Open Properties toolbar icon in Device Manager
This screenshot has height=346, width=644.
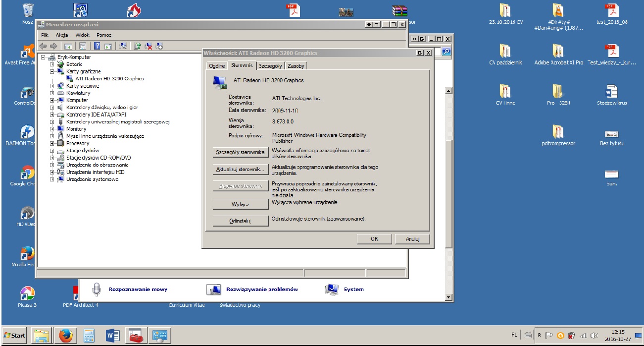83,46
